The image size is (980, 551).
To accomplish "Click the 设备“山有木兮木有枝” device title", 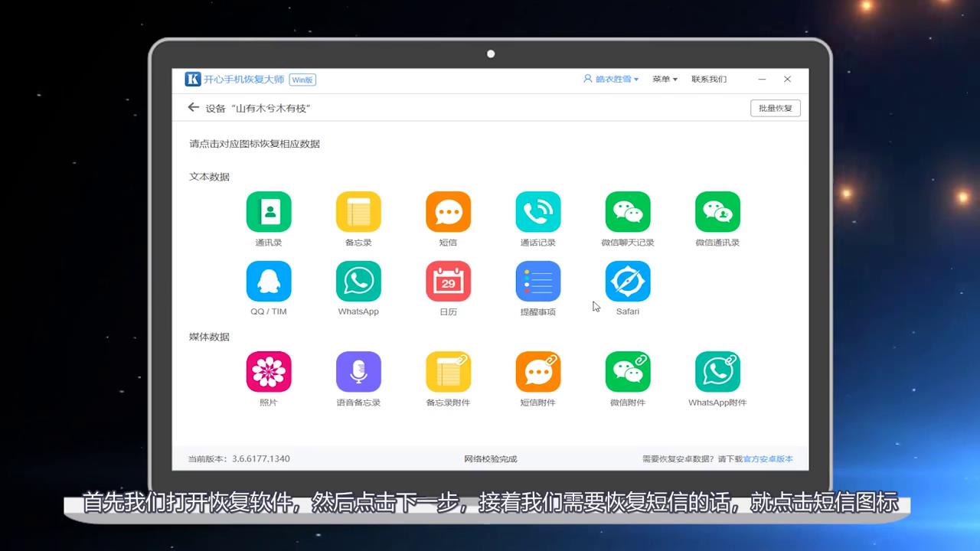I will pos(257,109).
